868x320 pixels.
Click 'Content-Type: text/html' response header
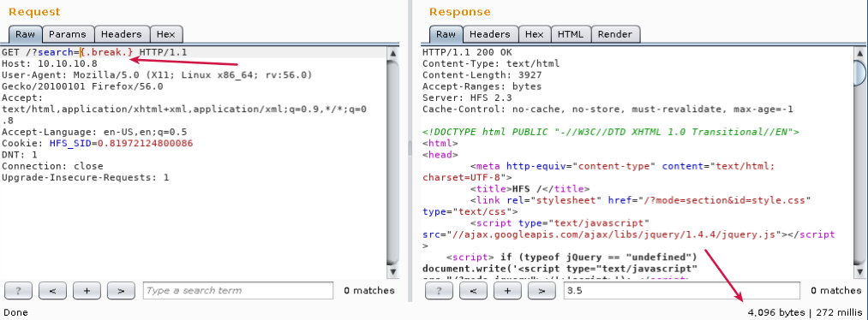[491, 63]
